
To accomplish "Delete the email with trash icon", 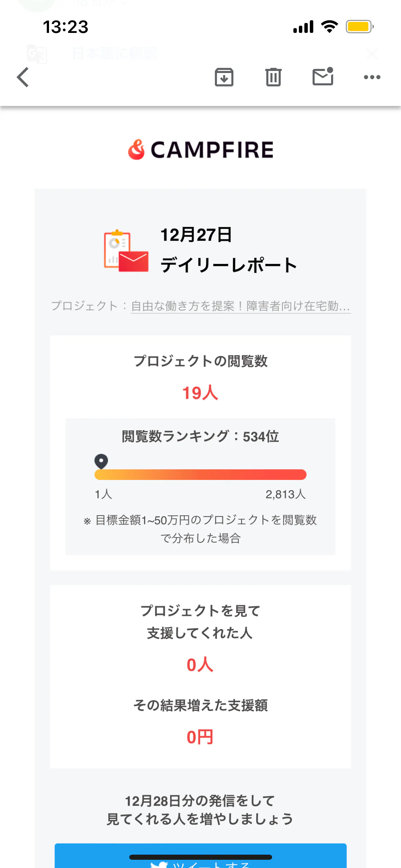I will click(273, 77).
